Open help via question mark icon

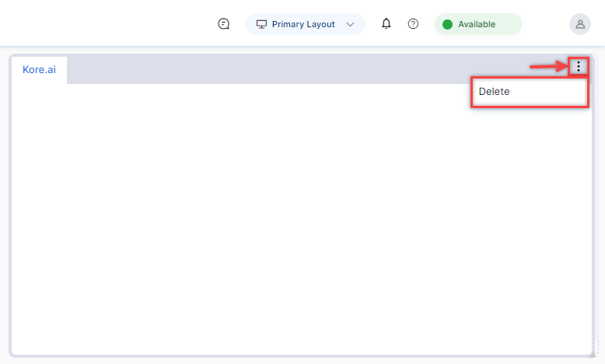tap(413, 24)
